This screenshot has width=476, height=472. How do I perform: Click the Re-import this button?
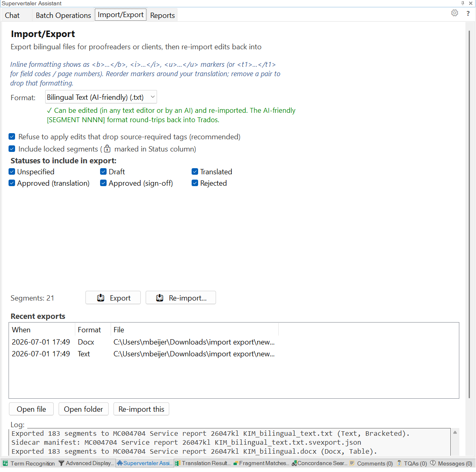click(141, 409)
